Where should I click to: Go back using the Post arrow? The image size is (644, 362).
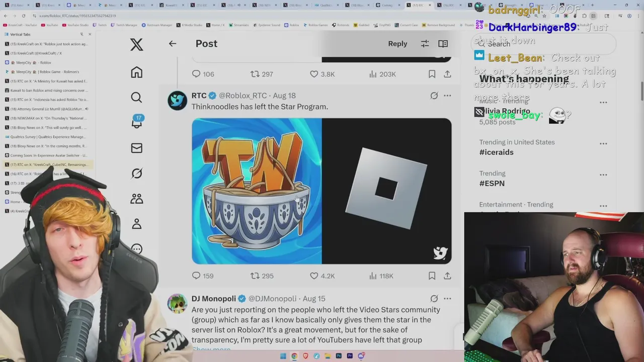(x=173, y=44)
